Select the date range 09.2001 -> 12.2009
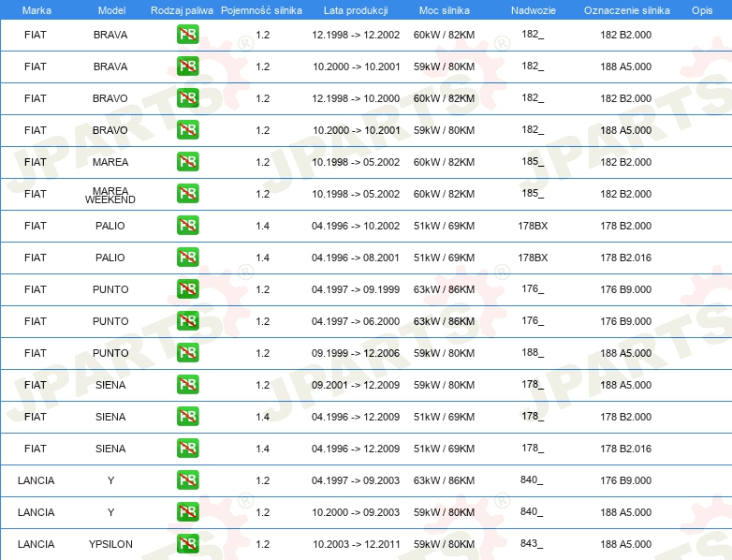The height and width of the screenshot is (560, 732). coord(356,385)
